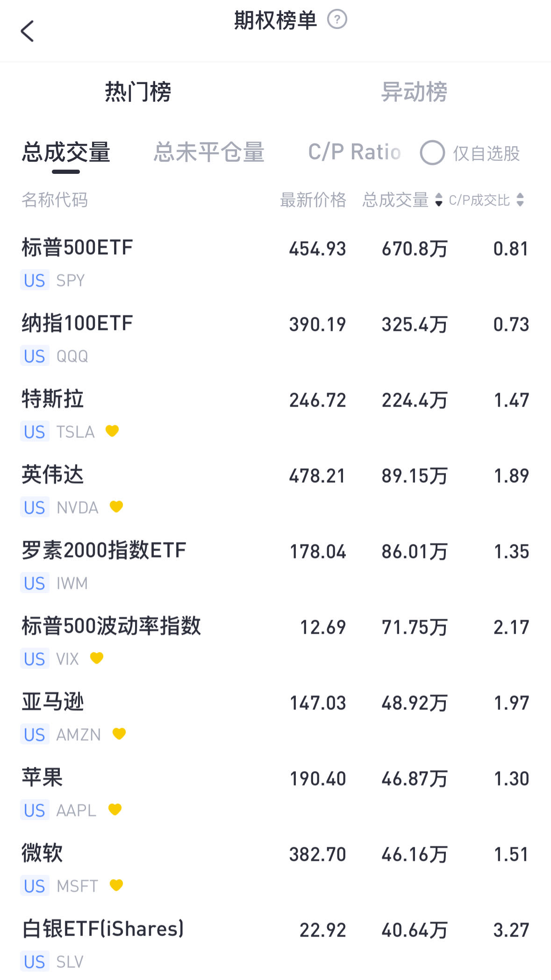Viewport: 551px width, 980px height.
Task: Sort by C/P成交比 column arrows
Action: coord(520,200)
